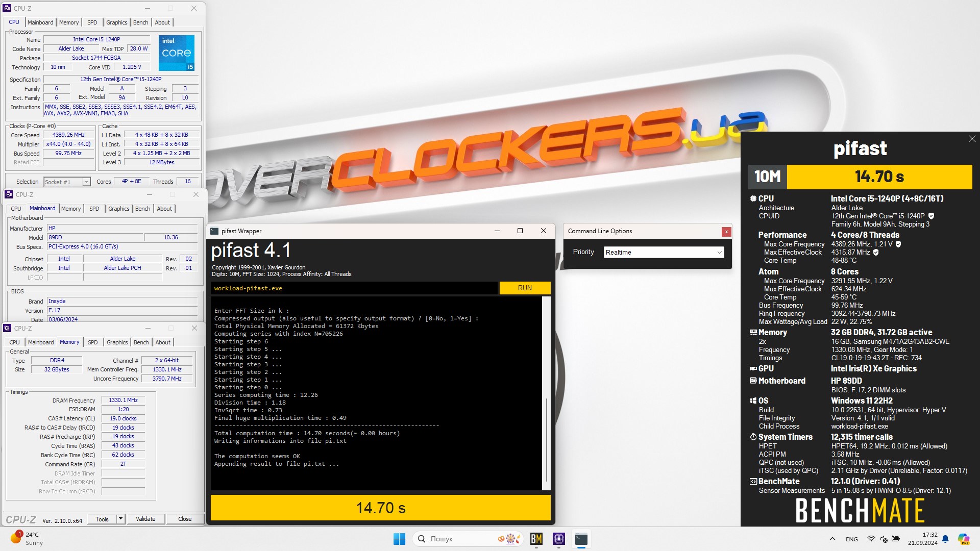Image resolution: width=980 pixels, height=551 pixels.
Task: Expand the Tools dropdown arrow in CPU-Z
Action: pyautogui.click(x=120, y=519)
